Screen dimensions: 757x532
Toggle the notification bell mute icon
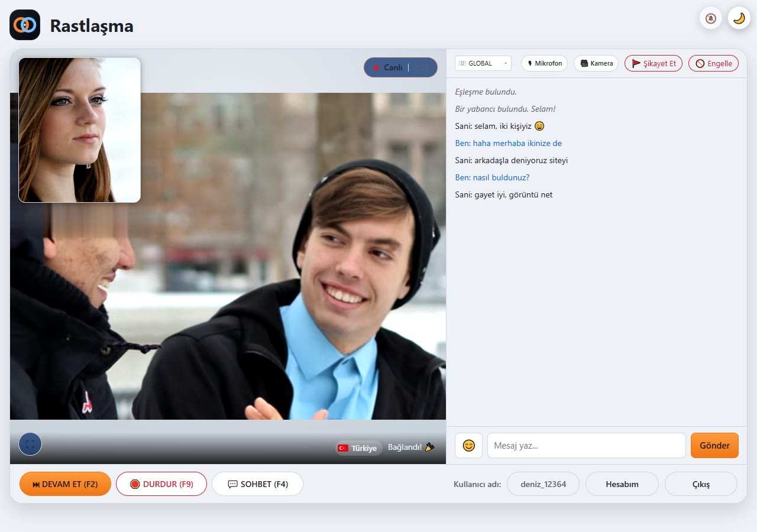(711, 18)
